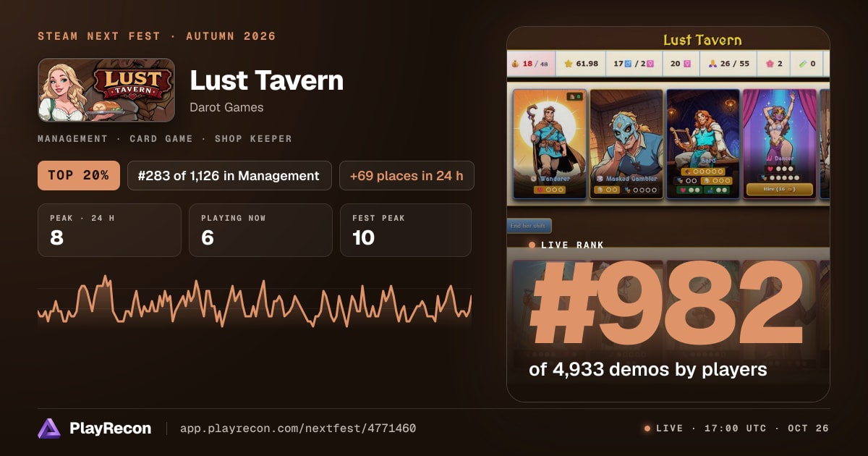Viewport: 868px width, 456px height.
Task: Click the +69 places in 24 h badge
Action: (407, 175)
